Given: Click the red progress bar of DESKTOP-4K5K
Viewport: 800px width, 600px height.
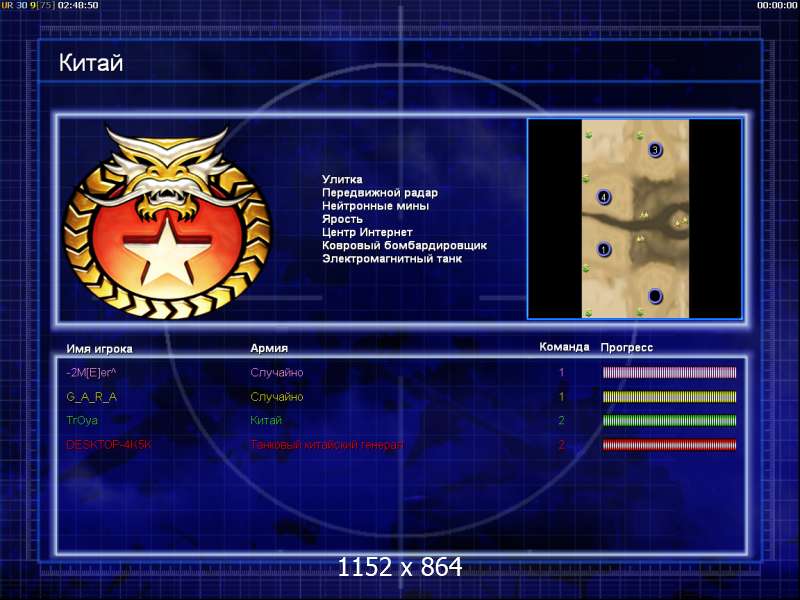Looking at the screenshot, I should [669, 445].
